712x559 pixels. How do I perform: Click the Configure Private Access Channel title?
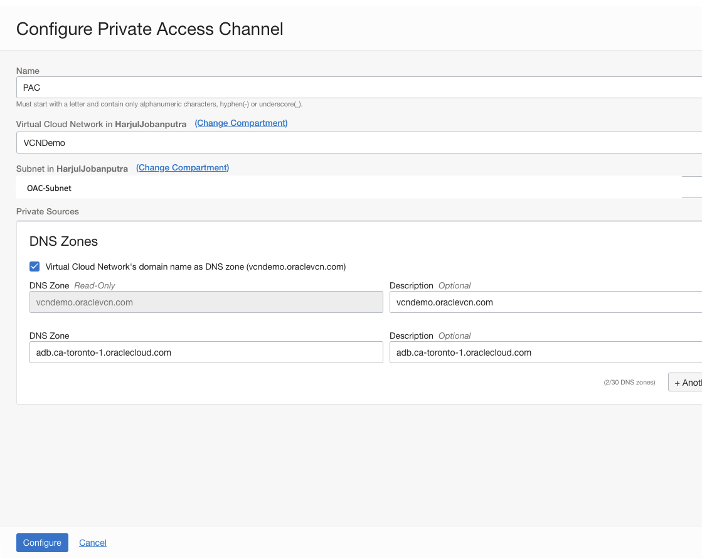pos(150,29)
